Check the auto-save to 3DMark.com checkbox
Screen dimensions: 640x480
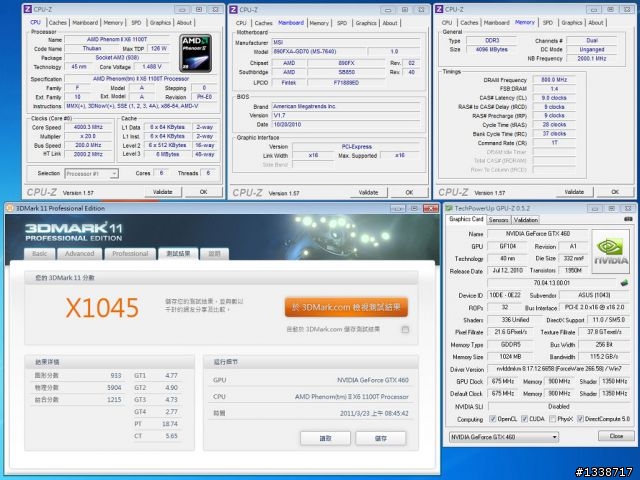coord(405,329)
